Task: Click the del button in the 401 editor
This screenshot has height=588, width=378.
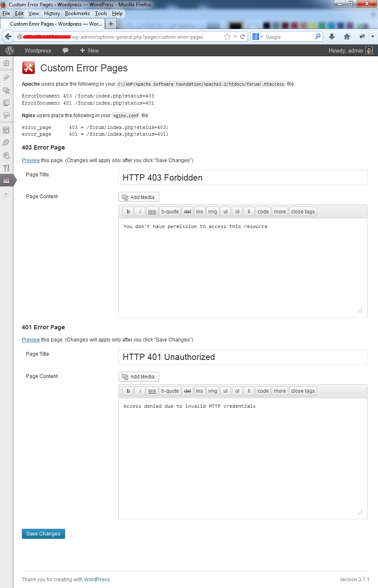Action: pos(188,391)
